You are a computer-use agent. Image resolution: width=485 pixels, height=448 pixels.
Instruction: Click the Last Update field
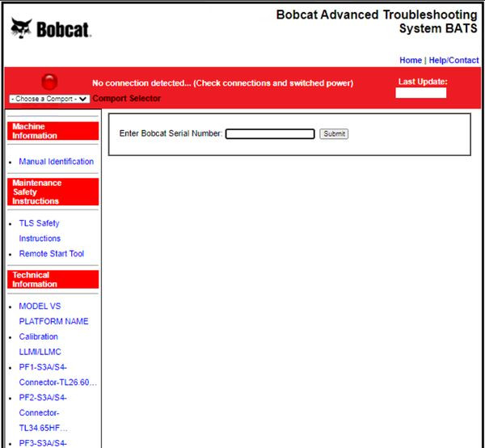coord(420,93)
